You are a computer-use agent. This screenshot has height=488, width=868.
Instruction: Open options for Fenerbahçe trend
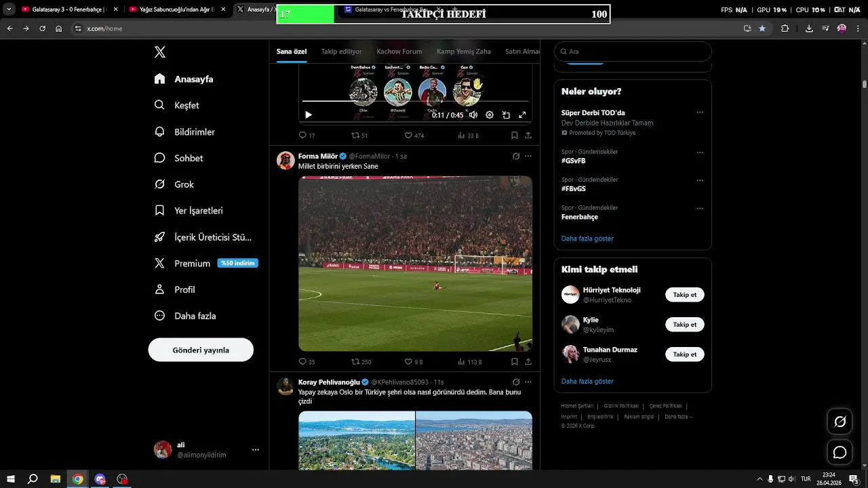click(x=700, y=208)
